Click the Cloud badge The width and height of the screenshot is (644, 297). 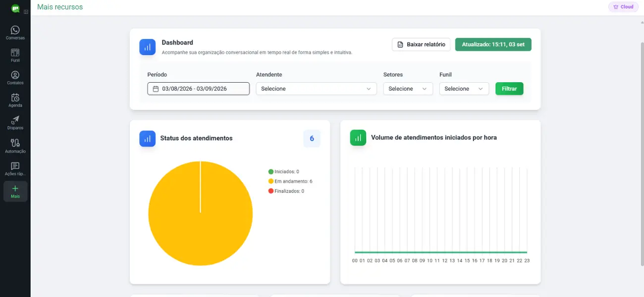pos(623,7)
